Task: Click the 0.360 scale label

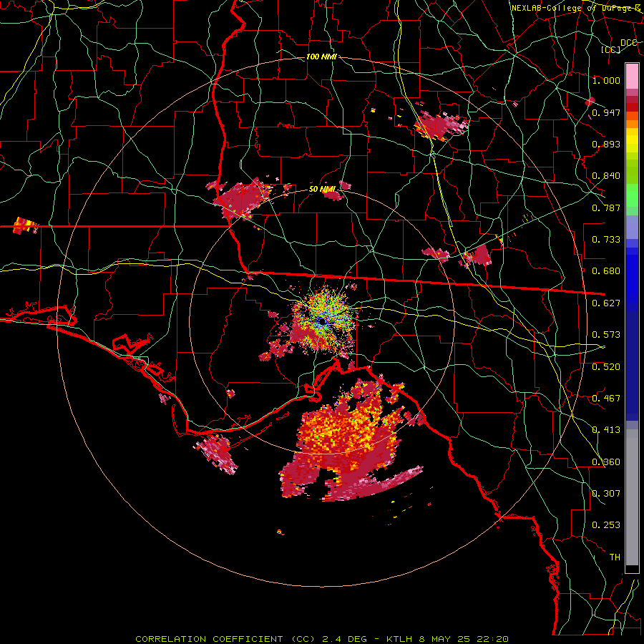Action: tap(606, 462)
